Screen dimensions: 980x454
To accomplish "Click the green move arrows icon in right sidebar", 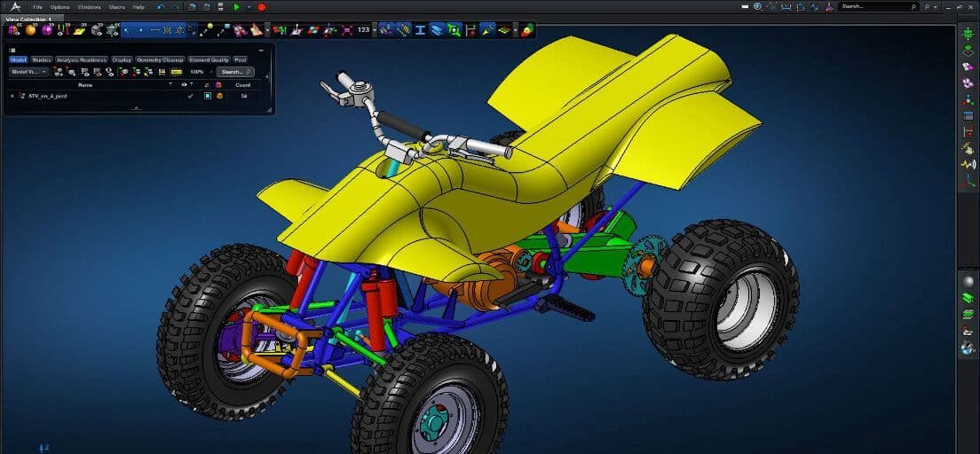I will 968,34.
